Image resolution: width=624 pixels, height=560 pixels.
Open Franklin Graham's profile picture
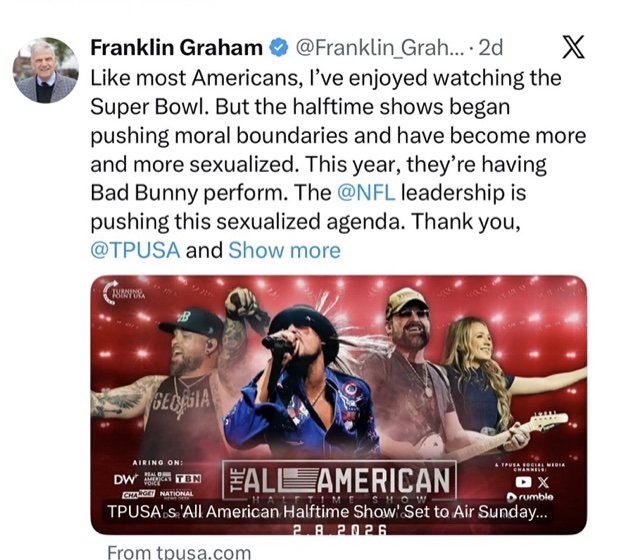click(x=45, y=70)
